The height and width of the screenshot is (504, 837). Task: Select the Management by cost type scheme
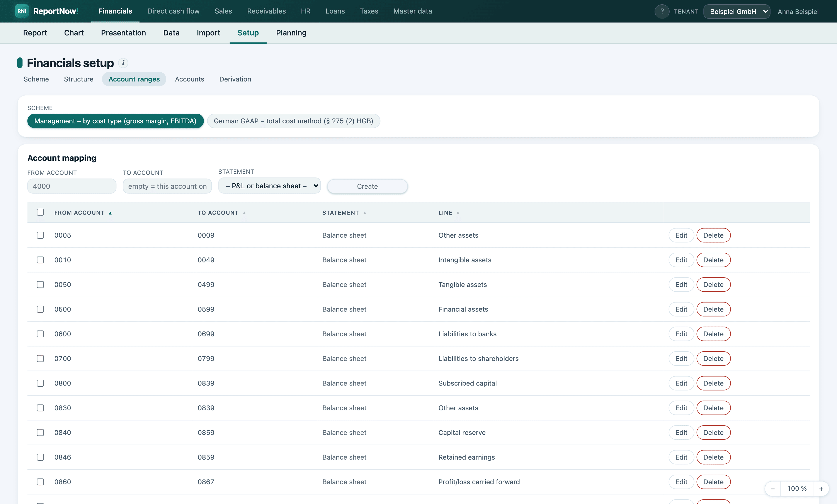[x=116, y=121]
